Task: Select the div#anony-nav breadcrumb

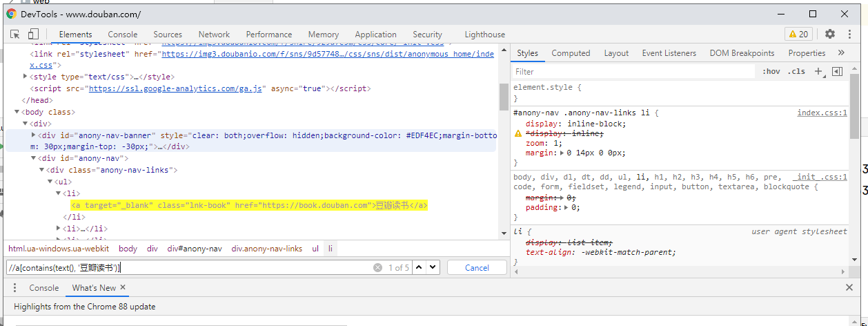Action: (x=195, y=248)
